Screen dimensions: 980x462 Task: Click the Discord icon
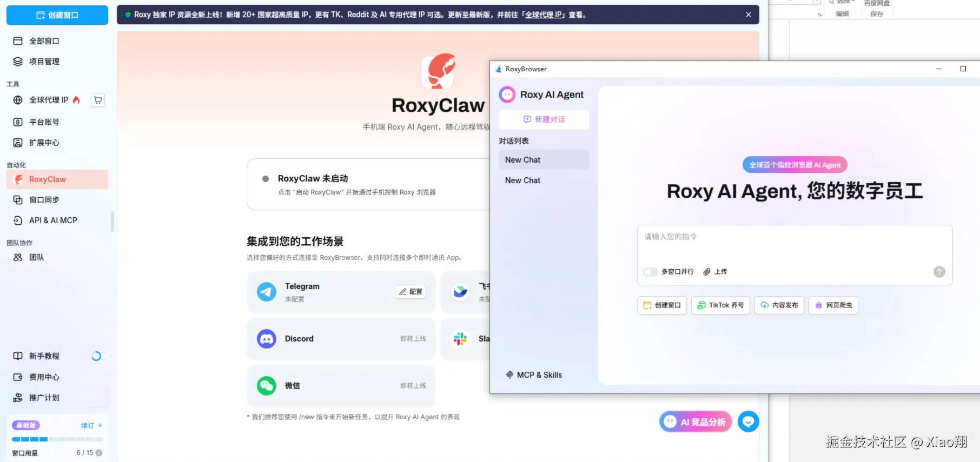pyautogui.click(x=267, y=339)
